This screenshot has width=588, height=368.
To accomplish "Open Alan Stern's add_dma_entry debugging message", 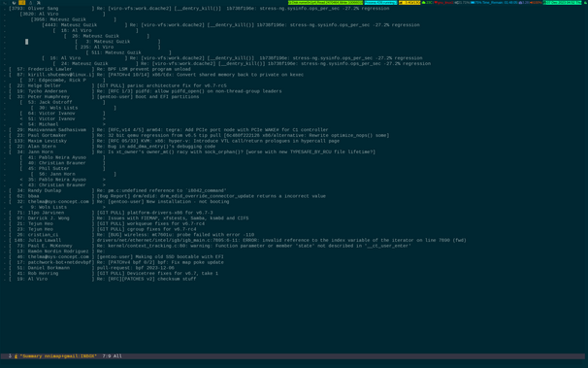I will pyautogui.click(x=113, y=147).
